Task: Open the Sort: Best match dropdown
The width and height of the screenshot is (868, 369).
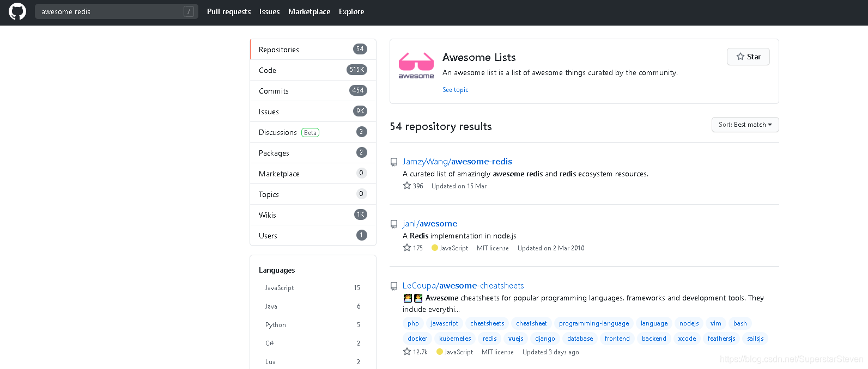Action: pyautogui.click(x=745, y=125)
